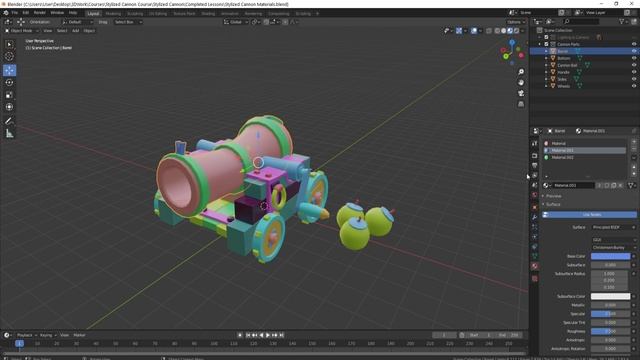Viewport: 640px width, 360px height.
Task: Open the Render properties tab icon
Action: 535,156
